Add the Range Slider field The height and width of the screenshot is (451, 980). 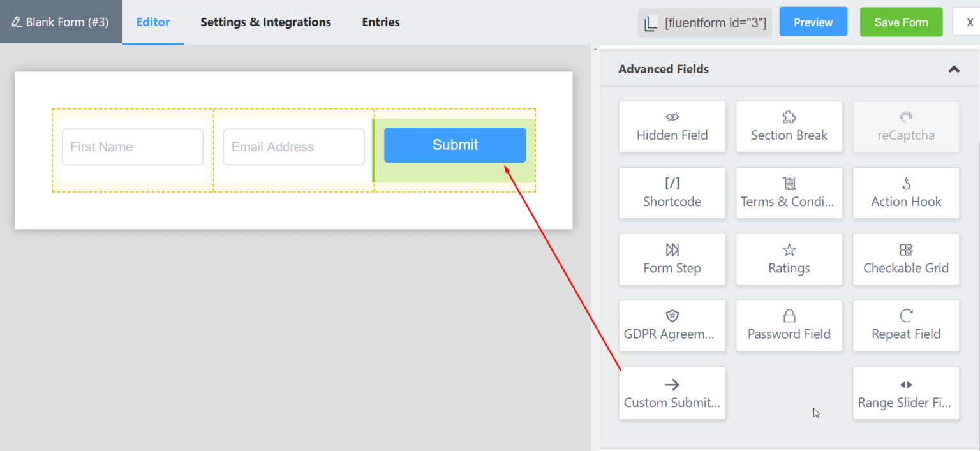point(906,393)
